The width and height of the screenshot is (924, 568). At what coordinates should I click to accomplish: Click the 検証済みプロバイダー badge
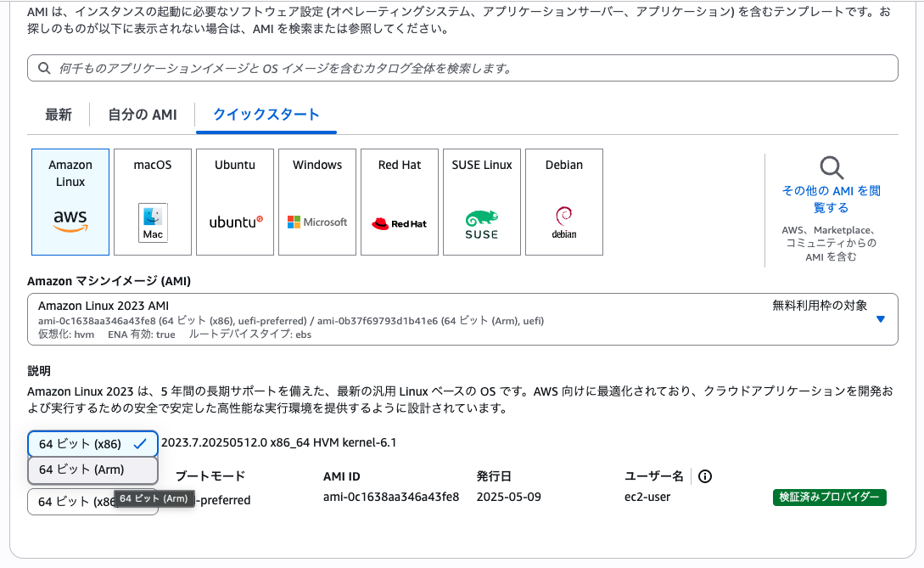coord(830,498)
